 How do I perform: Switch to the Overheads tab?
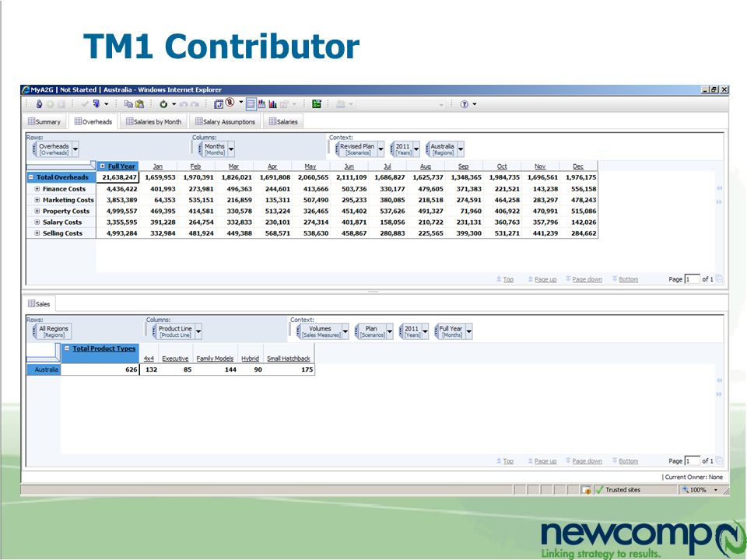click(x=93, y=122)
